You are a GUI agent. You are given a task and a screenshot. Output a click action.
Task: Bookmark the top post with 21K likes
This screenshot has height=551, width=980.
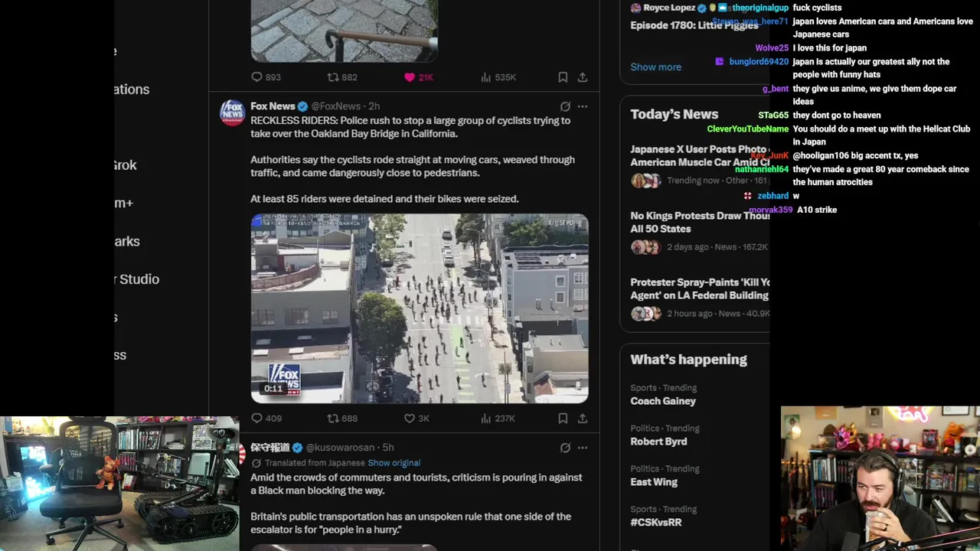563,77
